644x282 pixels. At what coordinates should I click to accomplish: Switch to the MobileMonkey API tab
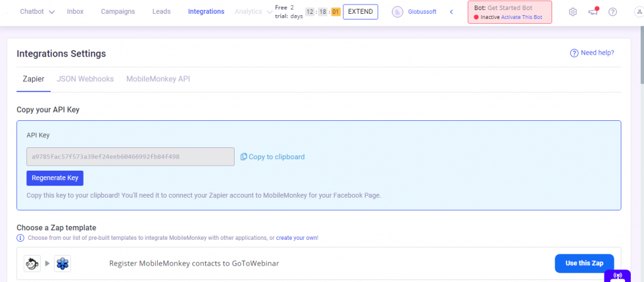click(x=158, y=79)
